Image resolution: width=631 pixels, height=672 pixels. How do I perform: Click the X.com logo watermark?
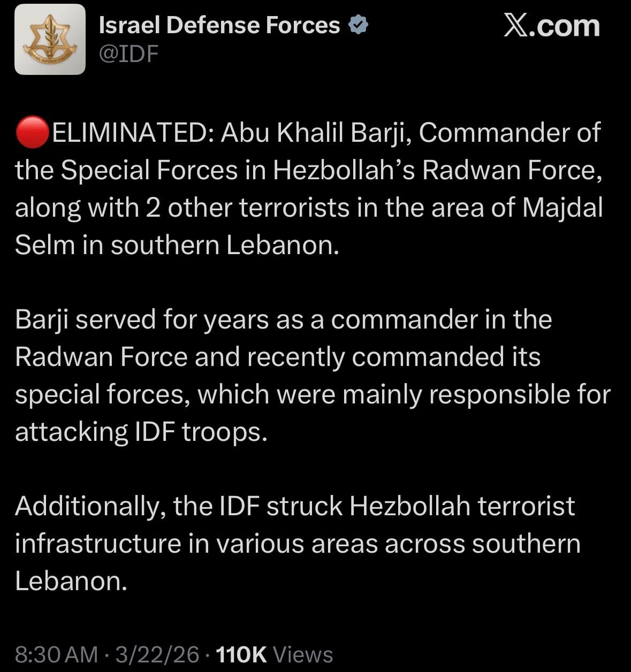pyautogui.click(x=551, y=26)
